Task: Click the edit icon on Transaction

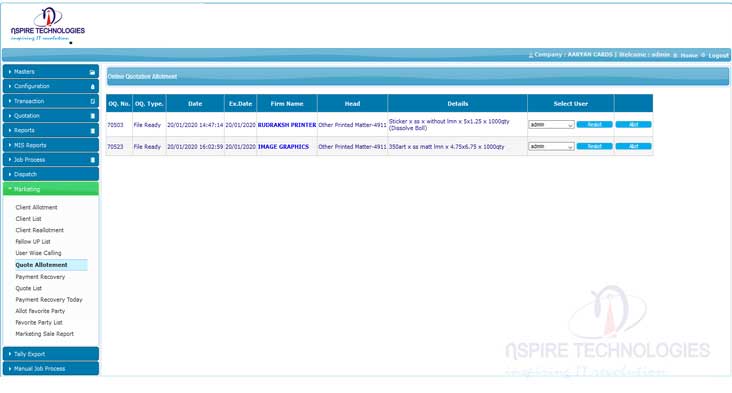Action: [92, 101]
